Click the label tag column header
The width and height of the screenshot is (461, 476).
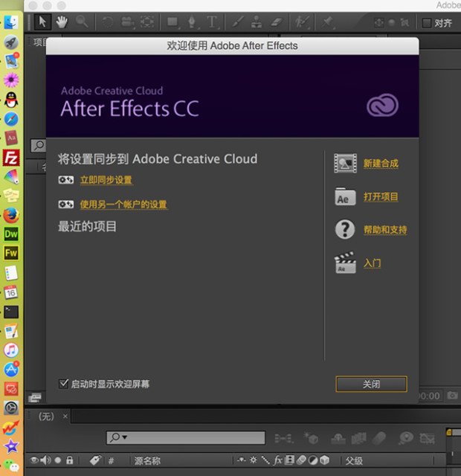[95, 460]
